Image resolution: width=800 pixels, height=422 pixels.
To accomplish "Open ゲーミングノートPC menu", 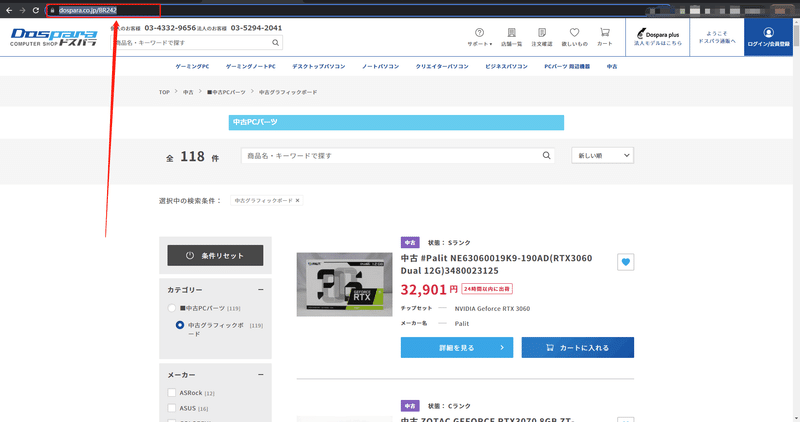I will pyautogui.click(x=251, y=66).
